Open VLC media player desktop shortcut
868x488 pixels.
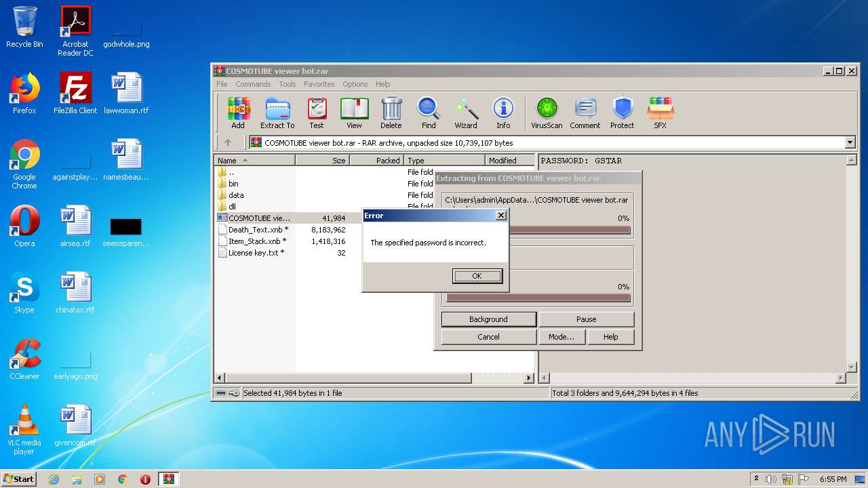tap(24, 430)
